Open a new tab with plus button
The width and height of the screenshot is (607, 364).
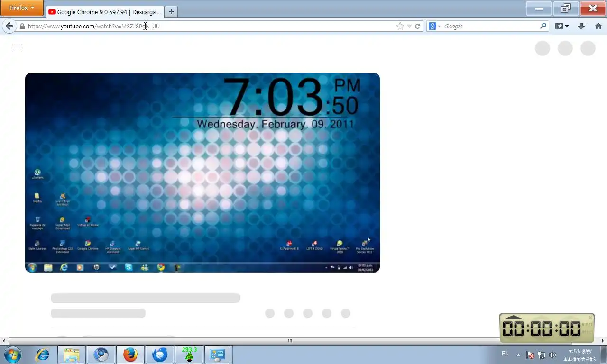171,12
